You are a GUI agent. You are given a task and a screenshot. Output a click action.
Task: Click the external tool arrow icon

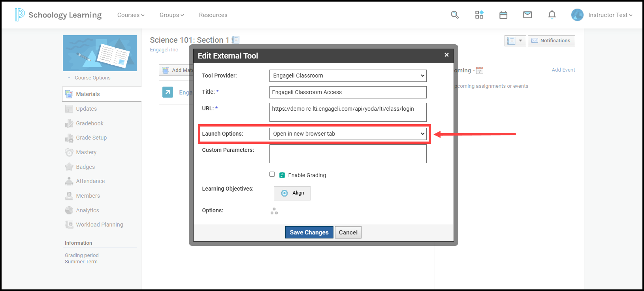[x=168, y=92]
